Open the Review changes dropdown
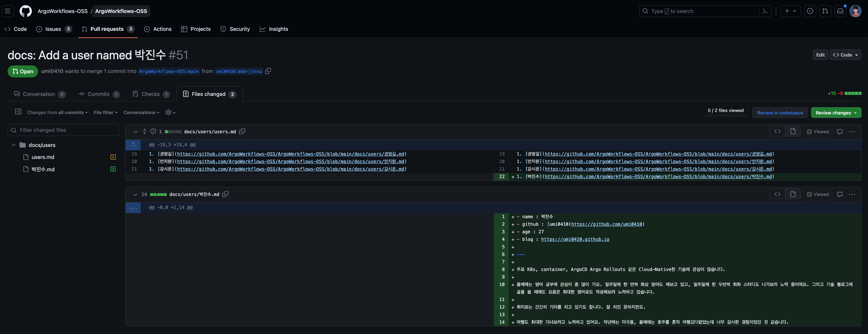868x334 pixels. coord(836,113)
